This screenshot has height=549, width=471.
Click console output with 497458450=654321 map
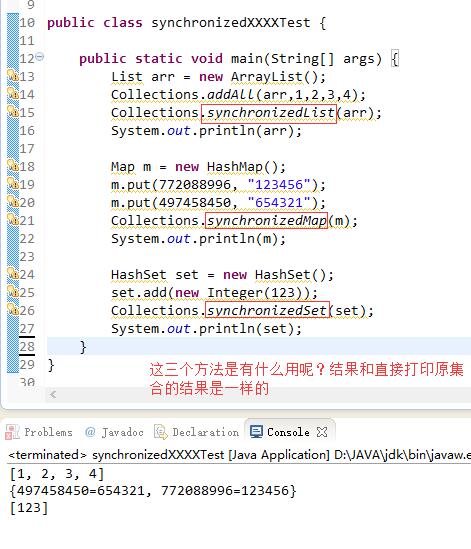[153, 491]
